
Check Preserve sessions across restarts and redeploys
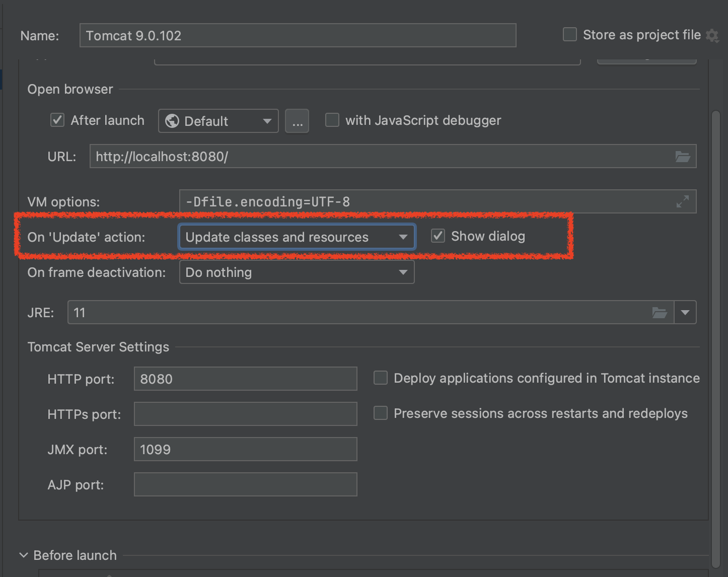[x=381, y=413]
